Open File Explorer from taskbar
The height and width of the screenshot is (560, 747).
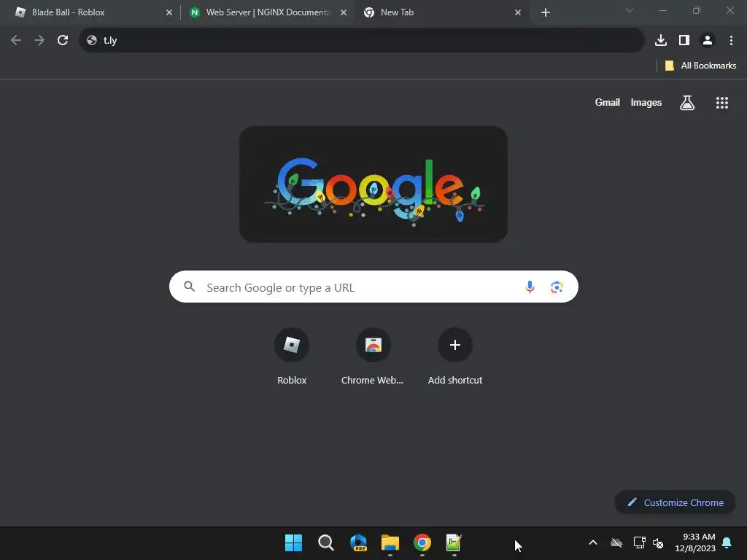390,542
